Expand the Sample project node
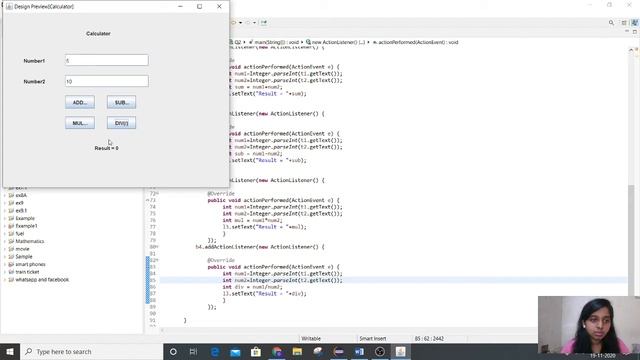The width and height of the screenshot is (640, 360). [5, 257]
